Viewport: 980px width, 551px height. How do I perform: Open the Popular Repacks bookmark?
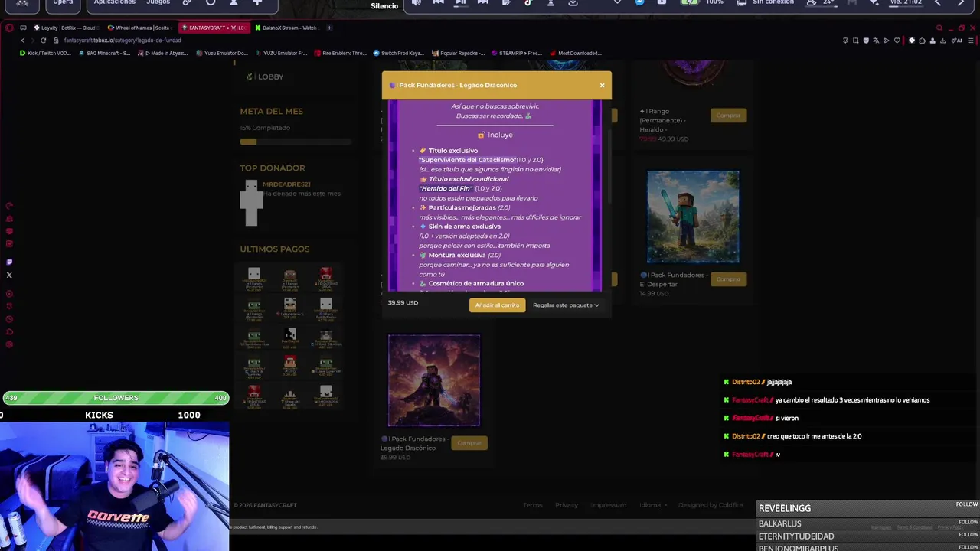tap(458, 53)
